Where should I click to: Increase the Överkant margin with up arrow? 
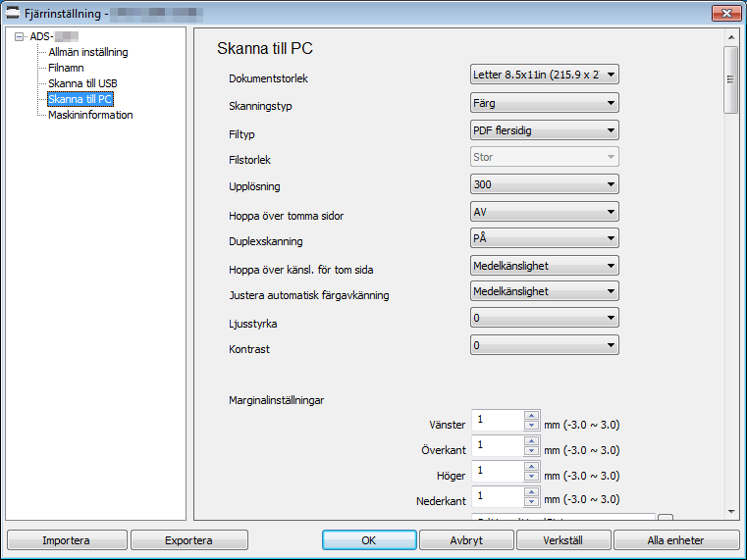[531, 441]
